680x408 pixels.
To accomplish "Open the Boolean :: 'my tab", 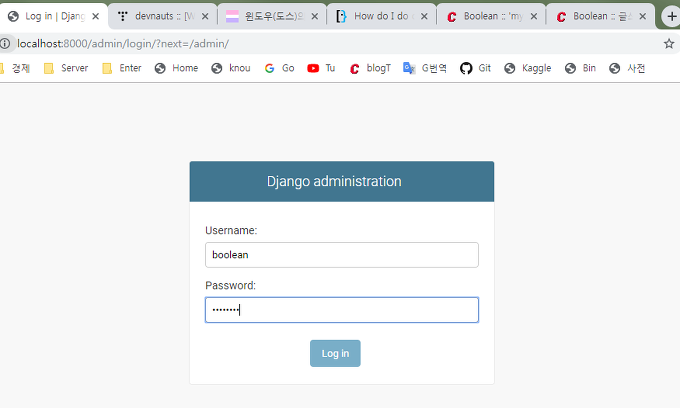I will tap(491, 16).
